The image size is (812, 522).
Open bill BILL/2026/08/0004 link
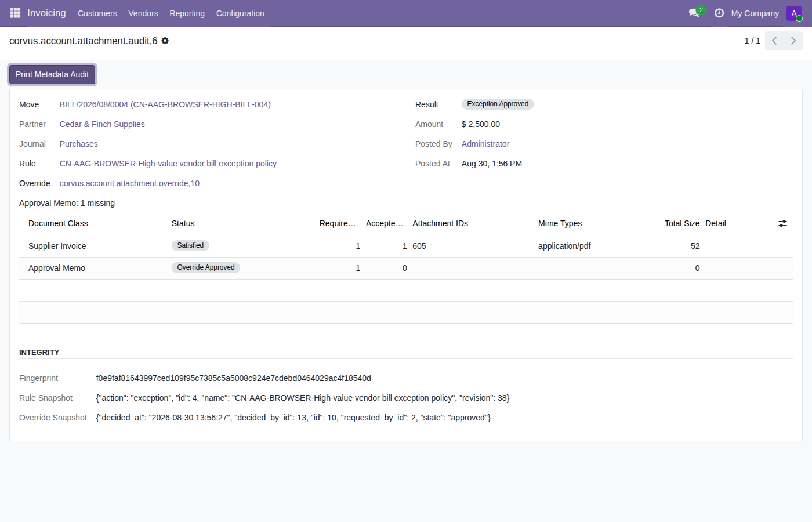(165, 104)
